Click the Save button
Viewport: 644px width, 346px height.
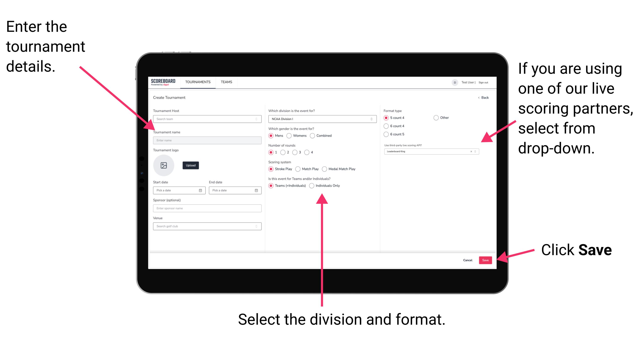486,260
